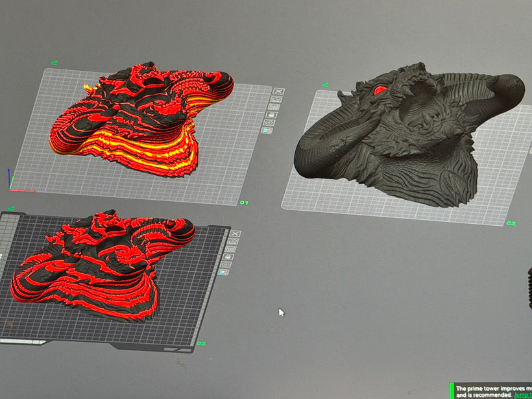The height and width of the screenshot is (399, 532).
Task: Click the red eye of the plate 02 model
Action: (x=380, y=90)
